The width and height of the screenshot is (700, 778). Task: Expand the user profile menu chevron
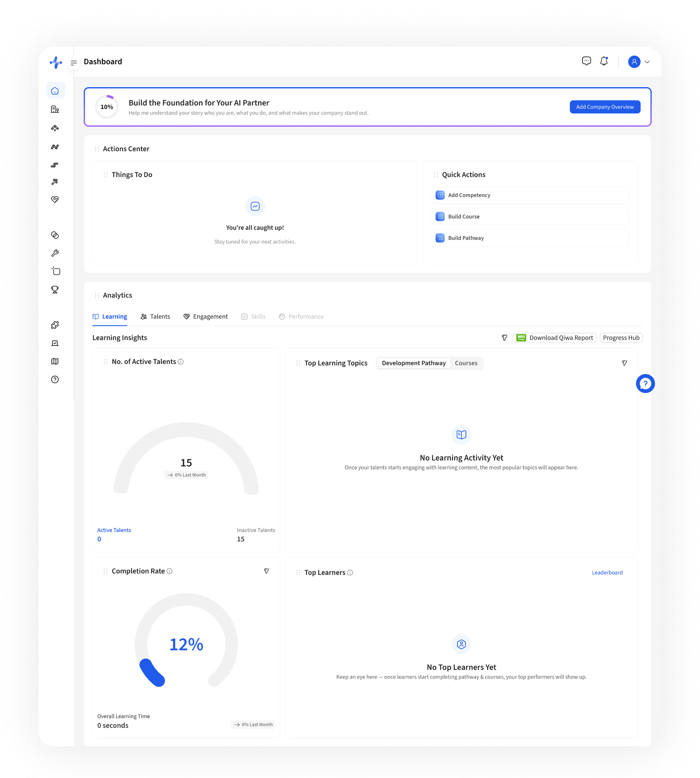click(x=647, y=62)
